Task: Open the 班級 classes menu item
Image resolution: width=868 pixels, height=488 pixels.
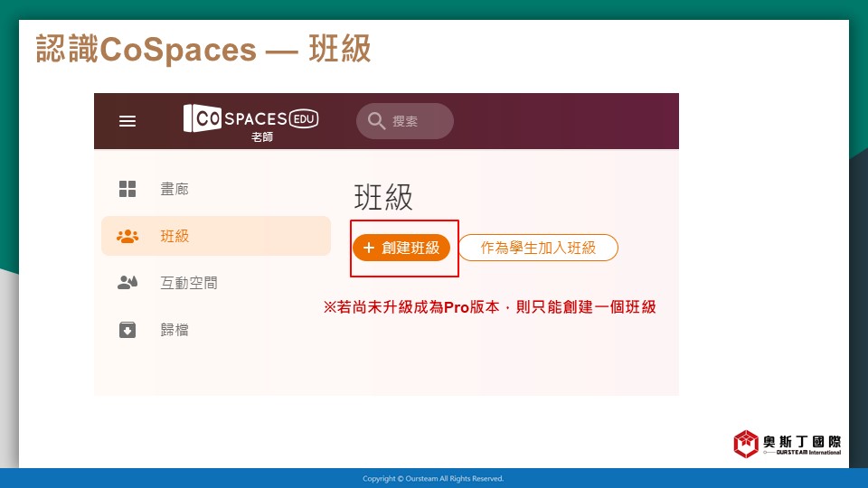Action: (216, 236)
